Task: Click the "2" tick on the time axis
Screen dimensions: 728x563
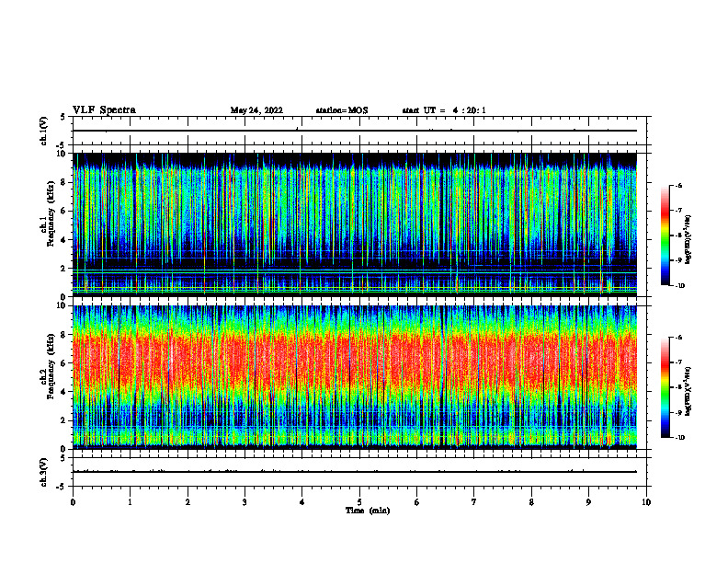Action: tap(188, 502)
